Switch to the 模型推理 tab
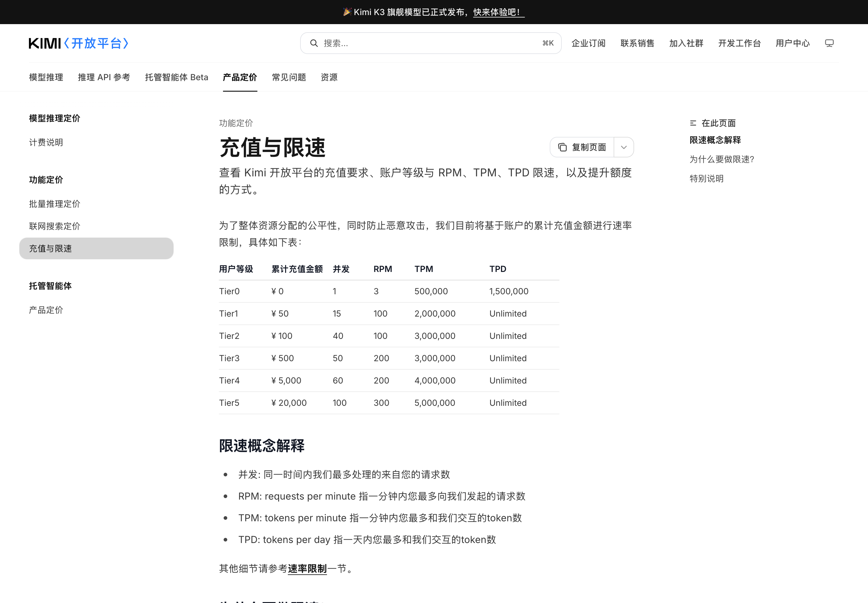The width and height of the screenshot is (868, 603). click(x=46, y=77)
